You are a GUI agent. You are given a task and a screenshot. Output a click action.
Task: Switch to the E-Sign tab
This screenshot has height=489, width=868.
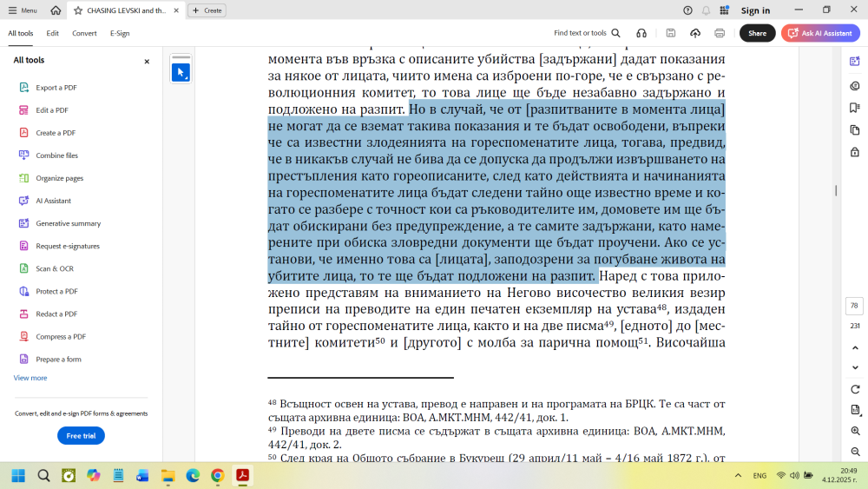pyautogui.click(x=120, y=33)
